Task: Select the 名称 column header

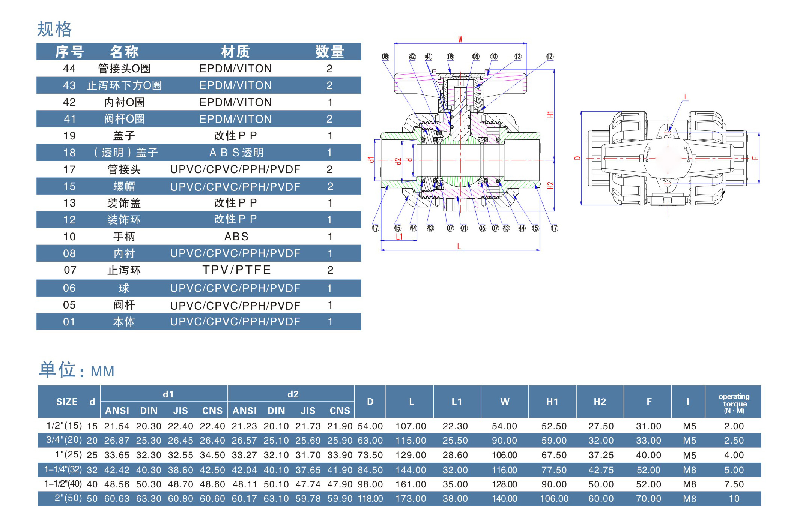Action: tap(124, 52)
